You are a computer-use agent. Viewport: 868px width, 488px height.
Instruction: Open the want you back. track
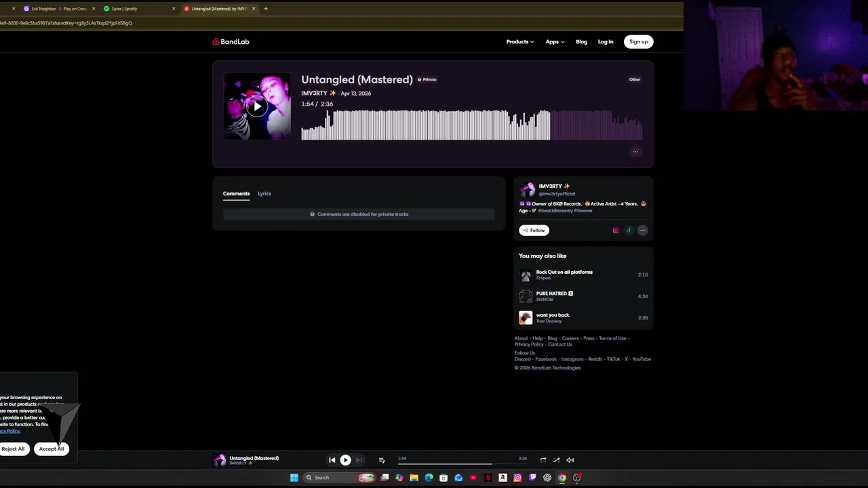click(x=553, y=315)
